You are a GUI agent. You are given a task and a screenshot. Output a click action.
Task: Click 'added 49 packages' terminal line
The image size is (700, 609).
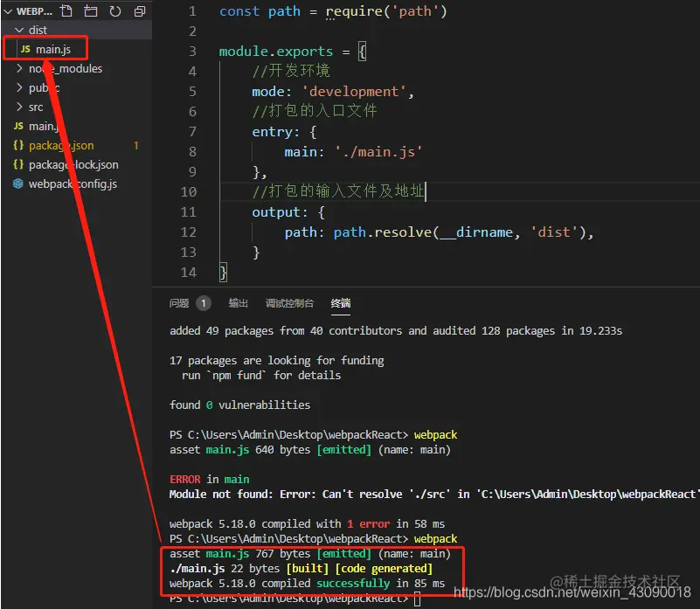(396, 331)
